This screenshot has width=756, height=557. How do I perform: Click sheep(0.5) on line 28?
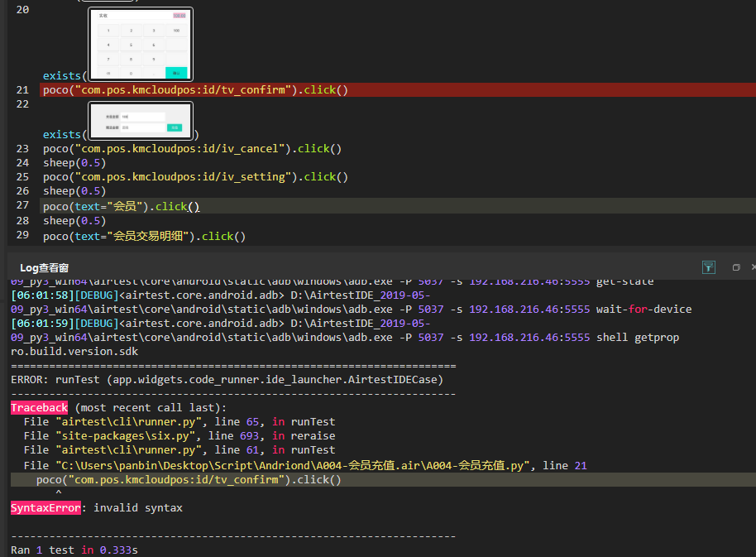[74, 221]
